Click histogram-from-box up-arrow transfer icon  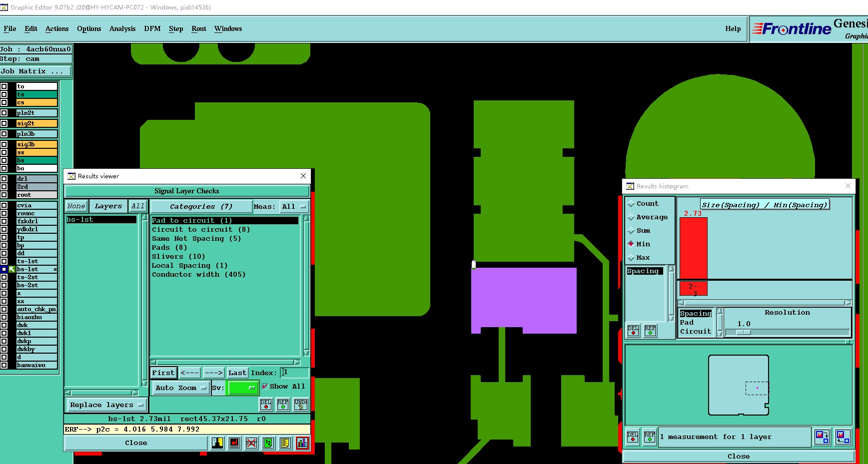(843, 437)
